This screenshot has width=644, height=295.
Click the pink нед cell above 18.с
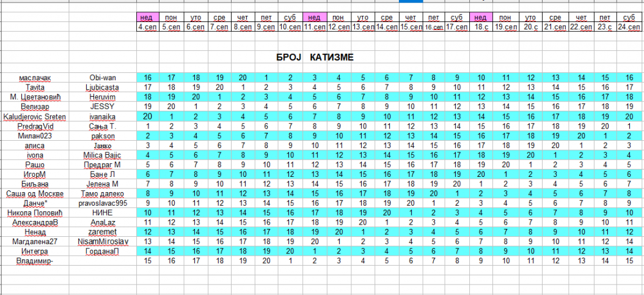[481, 18]
